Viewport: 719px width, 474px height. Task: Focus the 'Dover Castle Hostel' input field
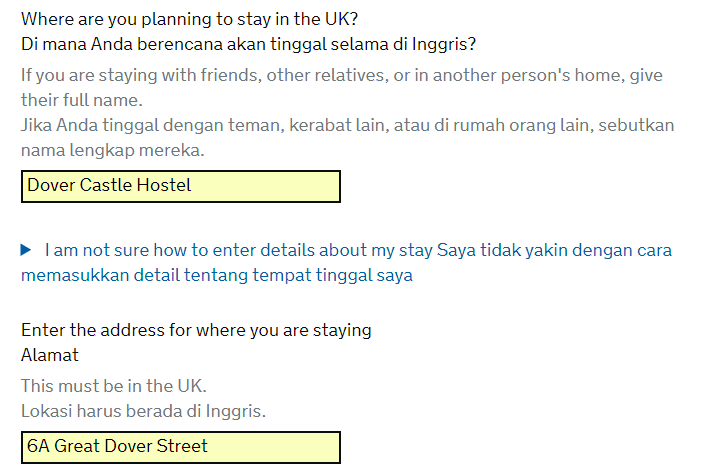pyautogui.click(x=180, y=186)
